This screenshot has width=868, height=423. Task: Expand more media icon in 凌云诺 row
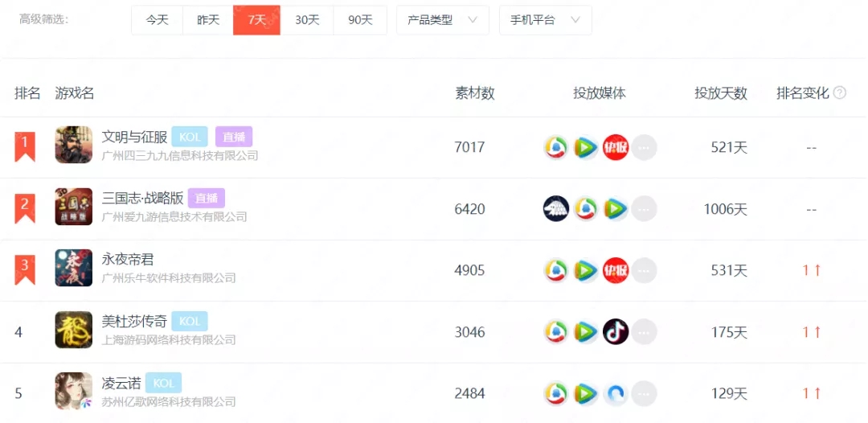645,394
